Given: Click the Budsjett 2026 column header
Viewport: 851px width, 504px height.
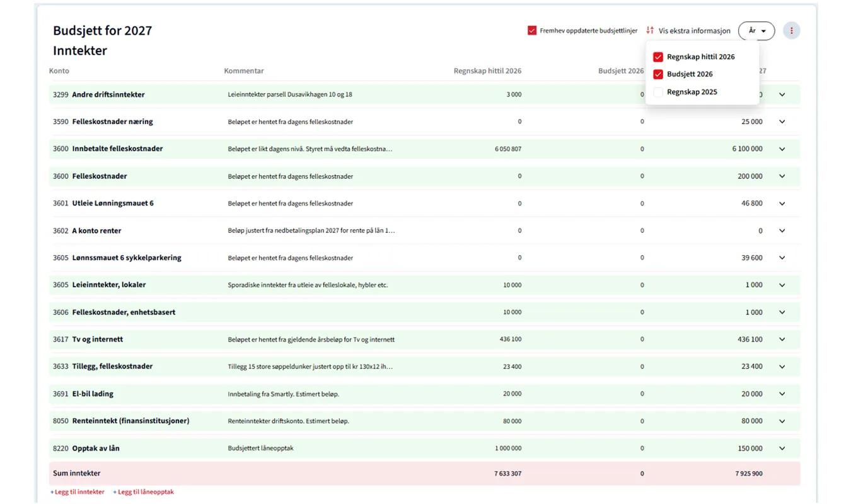Looking at the screenshot, I should pyautogui.click(x=621, y=71).
